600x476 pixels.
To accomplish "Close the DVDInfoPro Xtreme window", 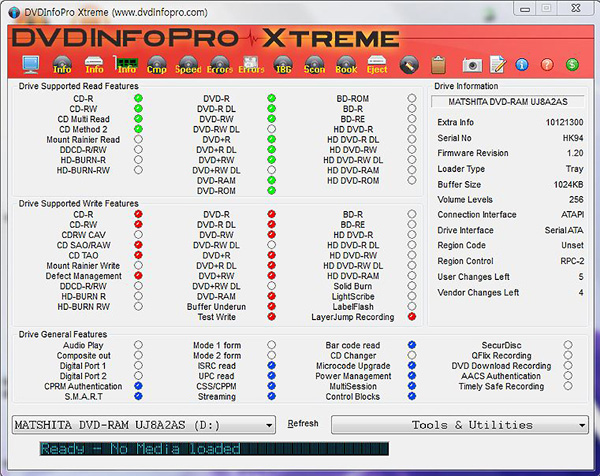I will click(576, 8).
